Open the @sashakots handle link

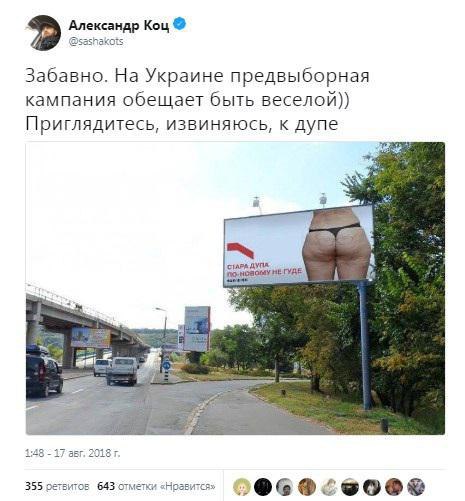click(x=96, y=41)
